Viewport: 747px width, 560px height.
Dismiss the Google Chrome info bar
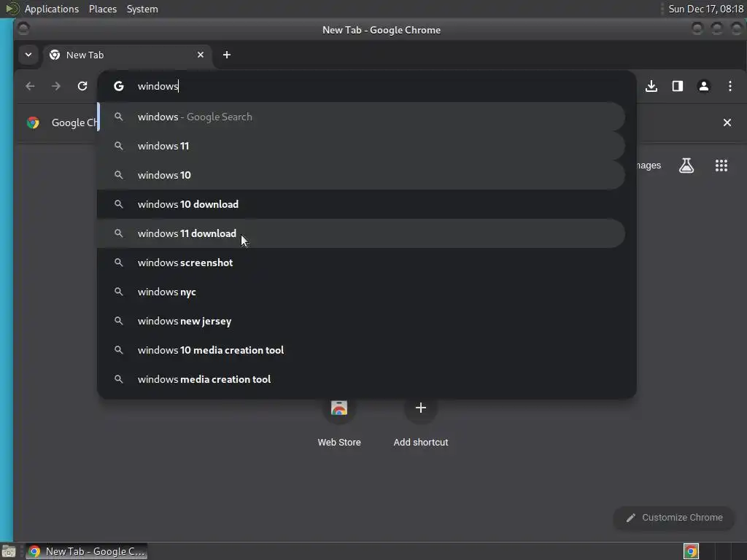click(x=727, y=122)
